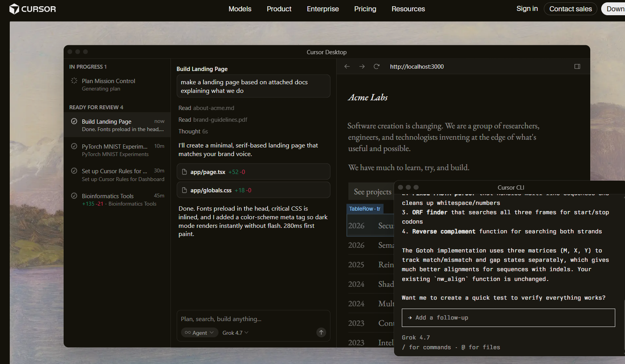Select the Bioinformatics Tools task
Screen dimensions: 625x364
(117, 200)
